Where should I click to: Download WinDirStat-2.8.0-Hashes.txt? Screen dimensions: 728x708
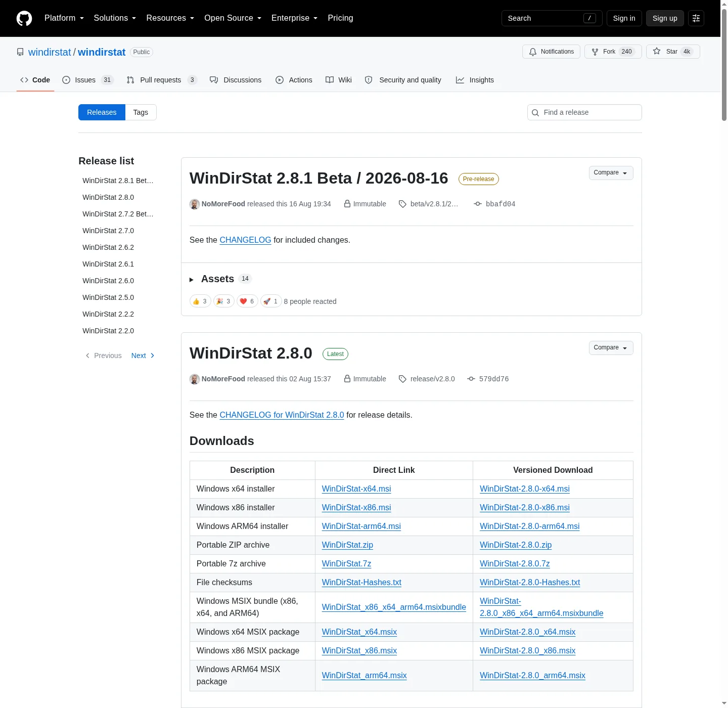coord(530,583)
